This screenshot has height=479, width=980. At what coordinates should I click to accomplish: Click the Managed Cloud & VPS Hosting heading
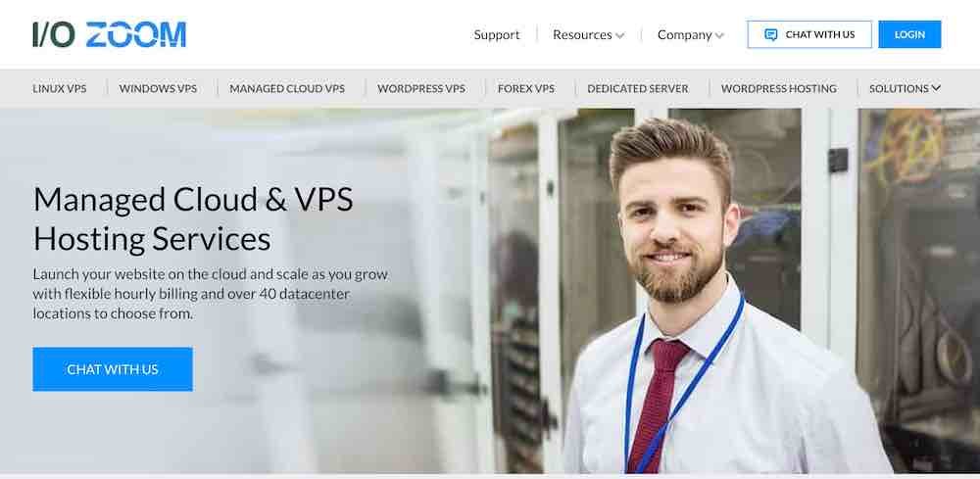[193, 218]
